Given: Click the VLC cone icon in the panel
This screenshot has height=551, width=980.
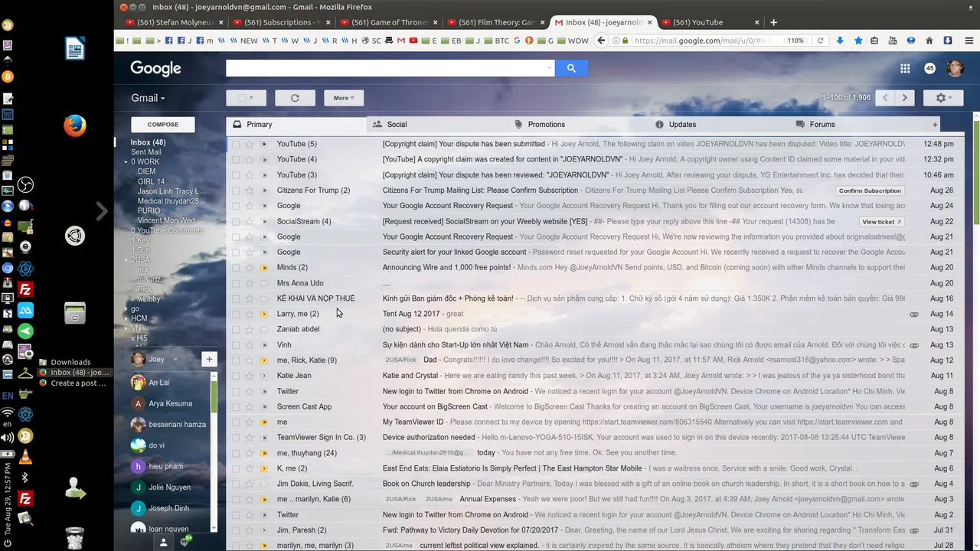Looking at the screenshot, I should (25, 458).
